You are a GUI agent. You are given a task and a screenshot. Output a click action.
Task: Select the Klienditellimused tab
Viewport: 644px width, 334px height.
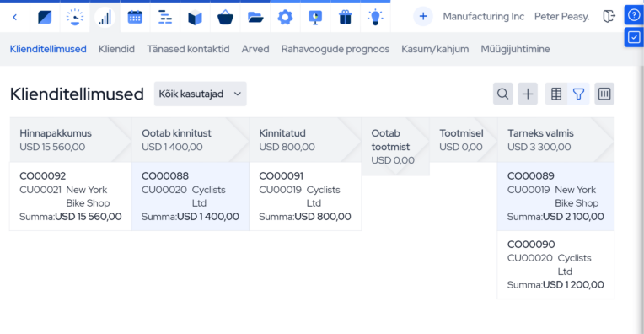pyautogui.click(x=48, y=49)
